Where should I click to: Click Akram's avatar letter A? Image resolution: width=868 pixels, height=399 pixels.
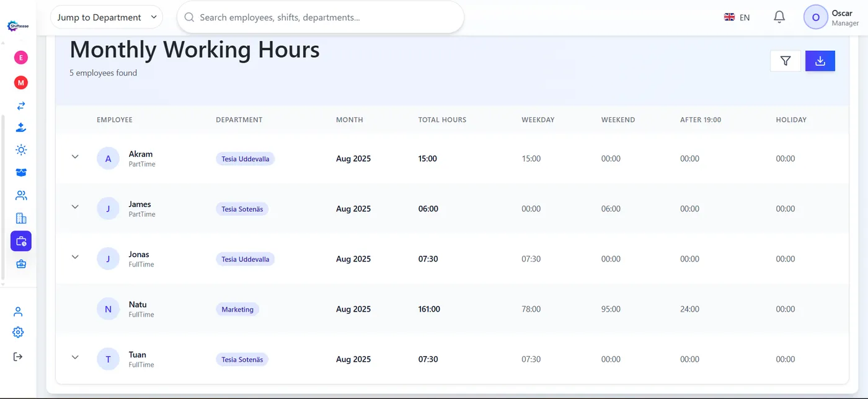pos(108,159)
